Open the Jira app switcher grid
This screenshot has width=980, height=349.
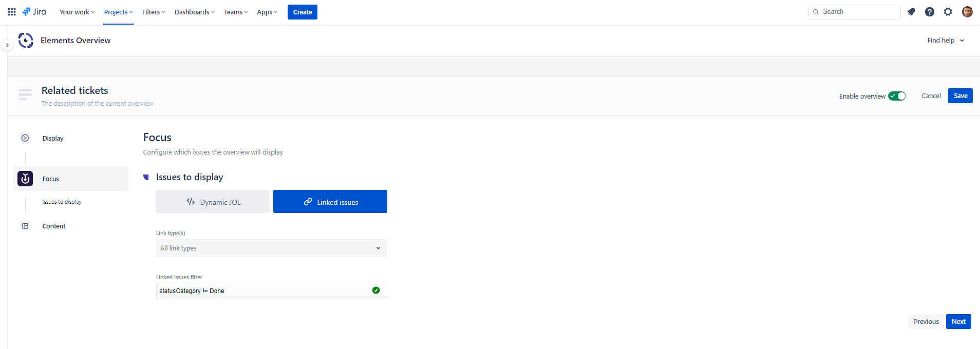[12, 12]
